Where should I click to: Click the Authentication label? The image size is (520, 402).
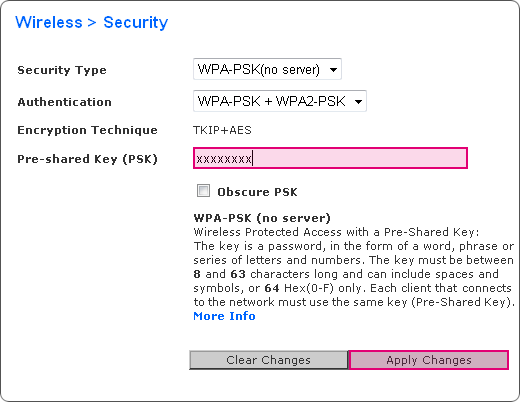pos(64,102)
